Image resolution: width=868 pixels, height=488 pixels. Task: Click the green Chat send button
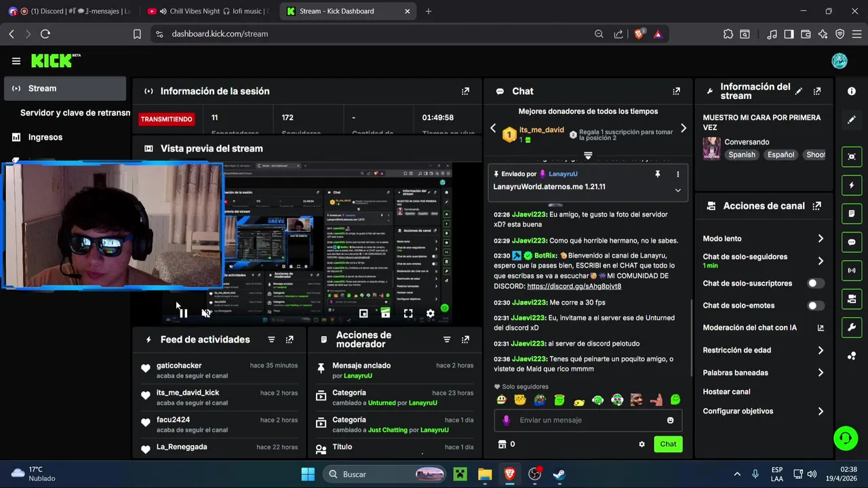tap(668, 445)
